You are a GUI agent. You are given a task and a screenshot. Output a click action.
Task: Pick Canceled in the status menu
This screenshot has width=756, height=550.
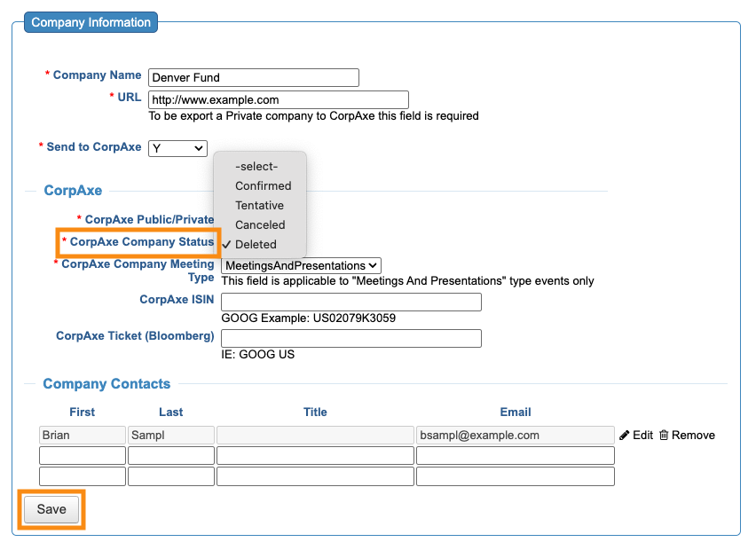point(260,224)
